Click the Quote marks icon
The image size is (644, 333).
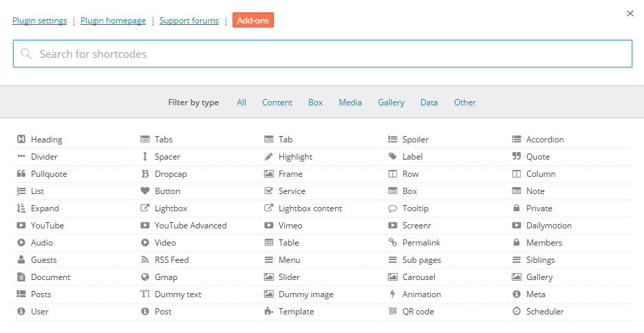coord(516,156)
